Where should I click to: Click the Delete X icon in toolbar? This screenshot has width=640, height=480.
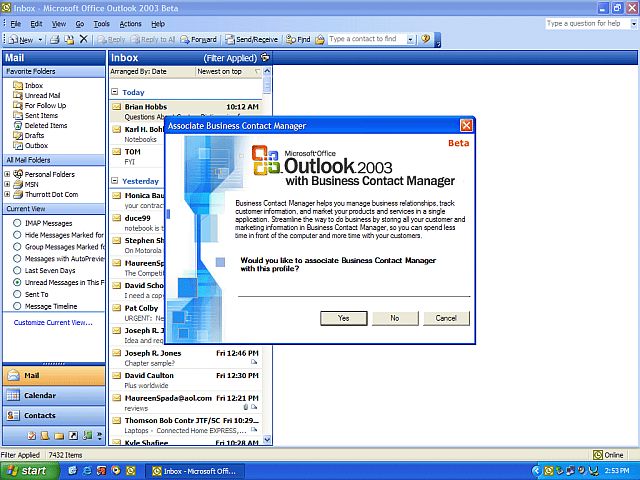coord(84,39)
